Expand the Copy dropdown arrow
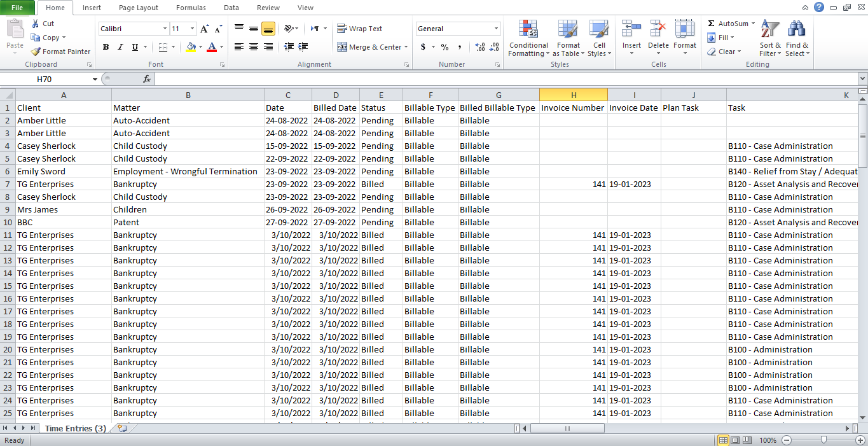The height and width of the screenshot is (446, 868). point(64,38)
